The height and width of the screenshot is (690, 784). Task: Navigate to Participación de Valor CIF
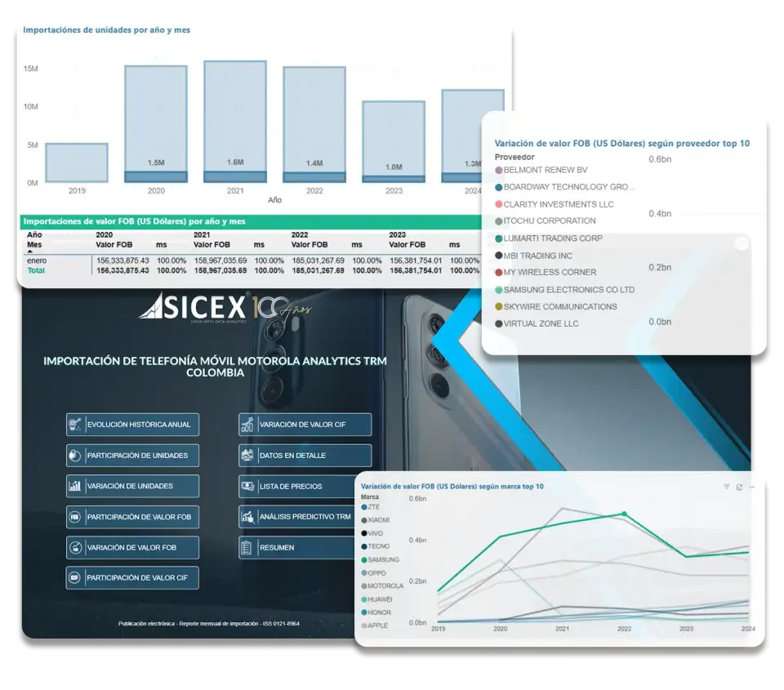132,578
